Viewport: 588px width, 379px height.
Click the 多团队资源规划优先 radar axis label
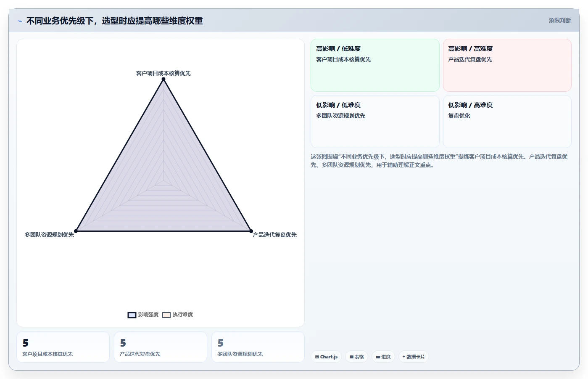[49, 235]
